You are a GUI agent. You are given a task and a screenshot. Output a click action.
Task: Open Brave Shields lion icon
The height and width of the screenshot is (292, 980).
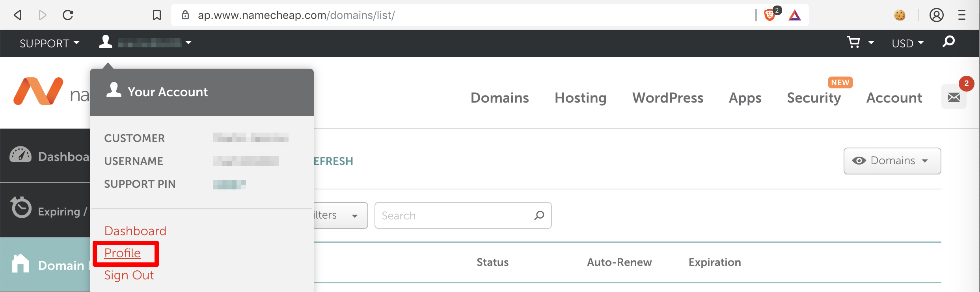[770, 15]
